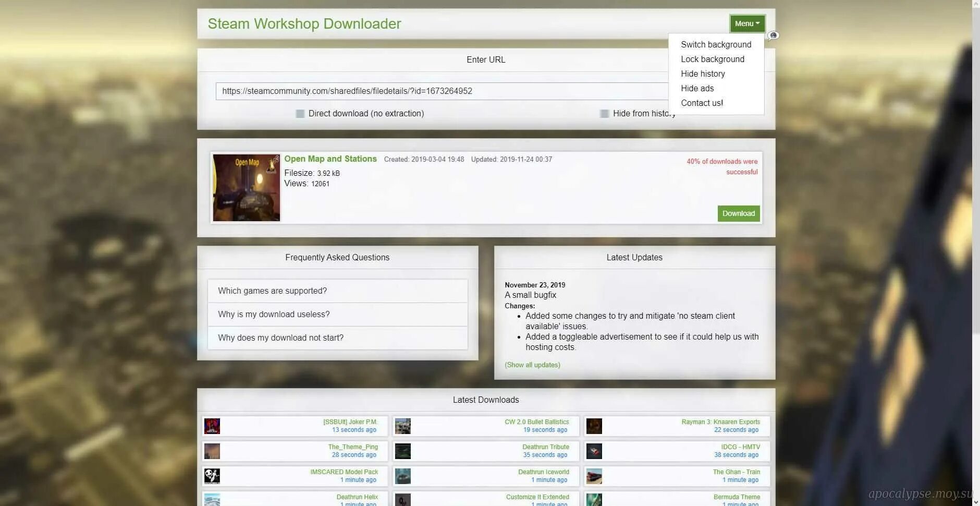The image size is (980, 506).
Task: Open the Deathrun Iceworld thumbnail
Action: coord(403,476)
